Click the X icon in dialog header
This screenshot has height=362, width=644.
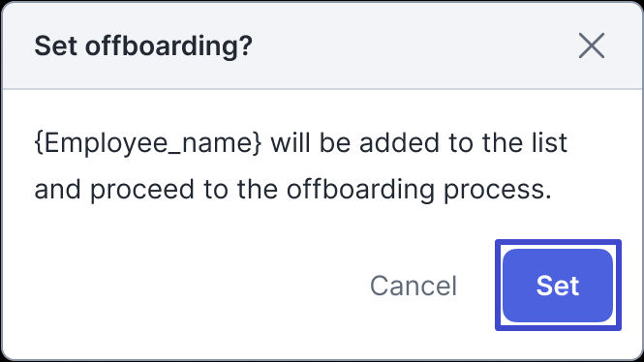[x=592, y=45]
